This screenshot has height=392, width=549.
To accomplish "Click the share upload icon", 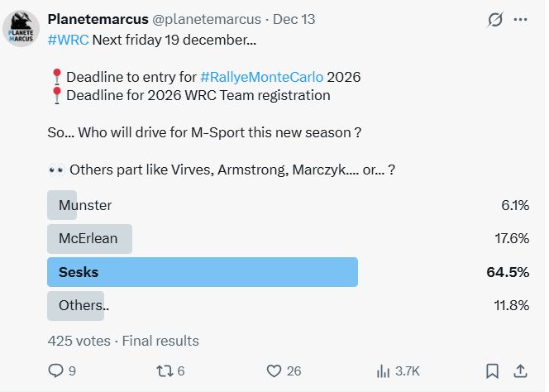I will click(521, 371).
